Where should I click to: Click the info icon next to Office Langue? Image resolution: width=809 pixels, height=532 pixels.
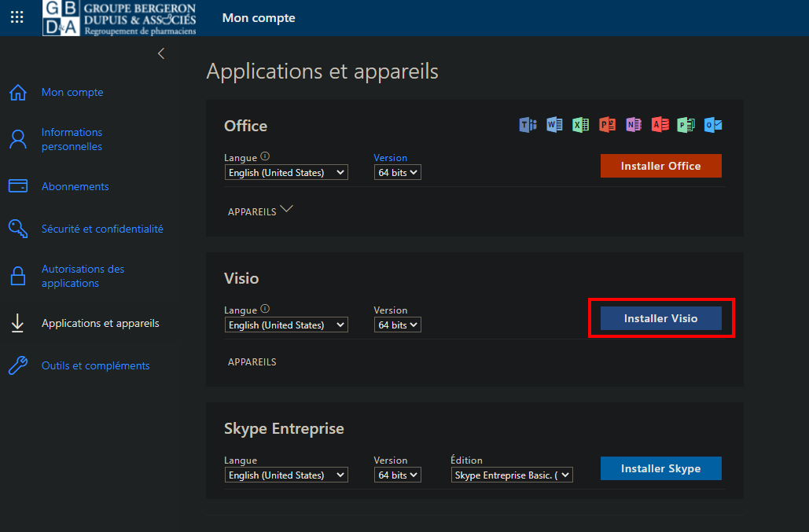click(265, 156)
